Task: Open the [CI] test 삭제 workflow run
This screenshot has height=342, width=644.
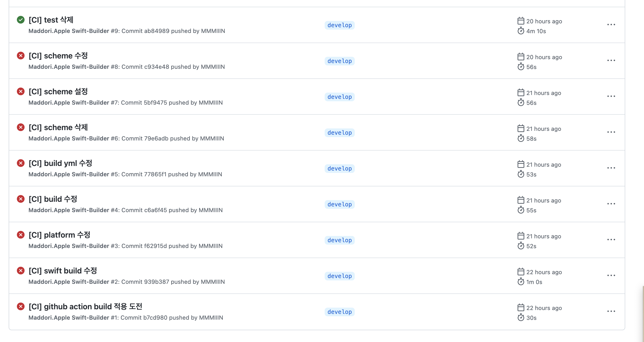Action: (51, 20)
